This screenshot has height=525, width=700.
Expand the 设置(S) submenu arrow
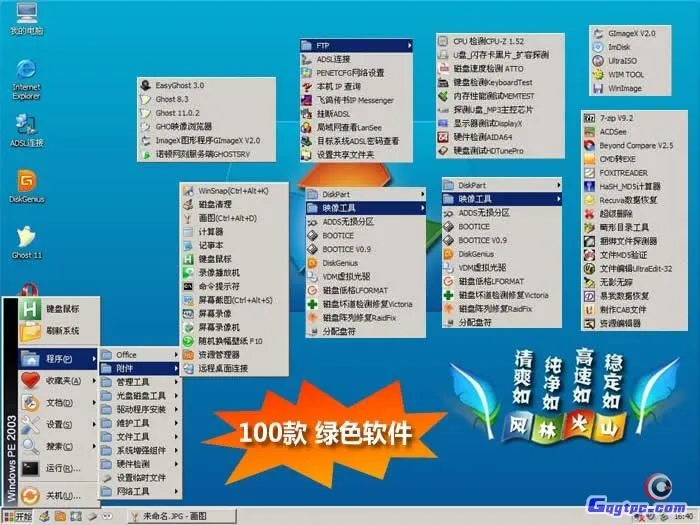(x=94, y=425)
